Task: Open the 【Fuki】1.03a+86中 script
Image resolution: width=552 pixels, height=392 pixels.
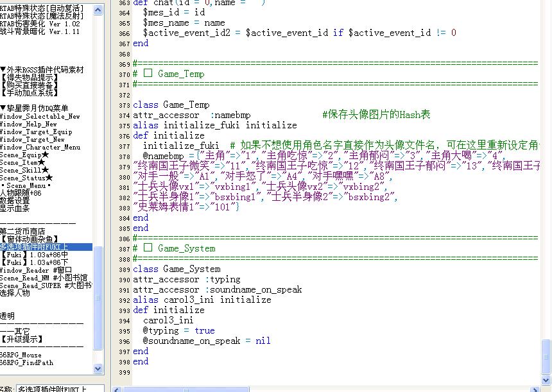Action: (34, 255)
